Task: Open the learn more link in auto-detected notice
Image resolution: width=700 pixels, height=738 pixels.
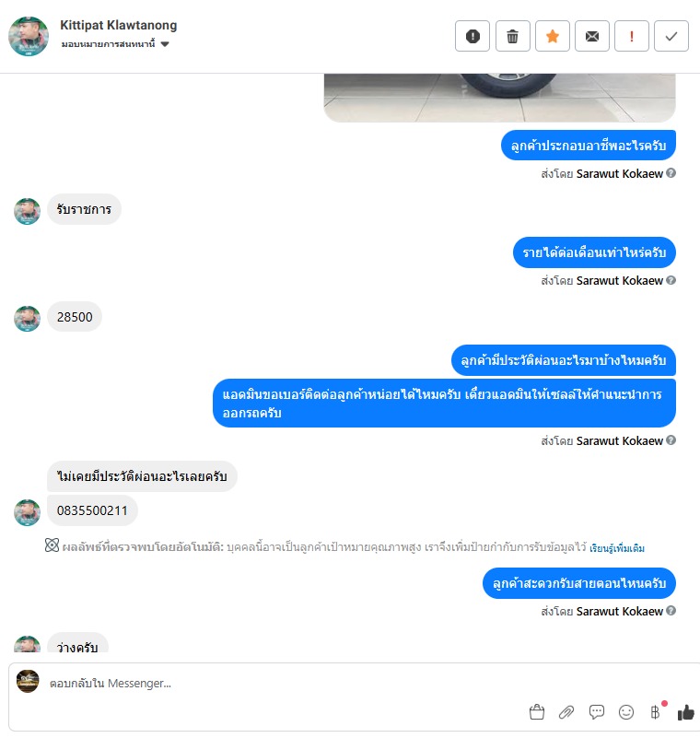Action: (x=617, y=548)
